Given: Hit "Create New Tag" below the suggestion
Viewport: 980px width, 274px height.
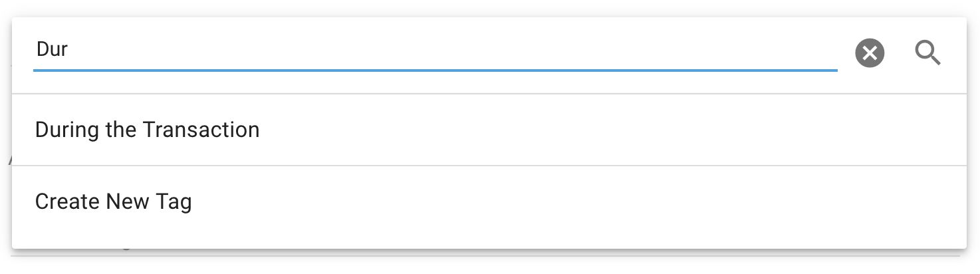Looking at the screenshot, I should point(114,202).
